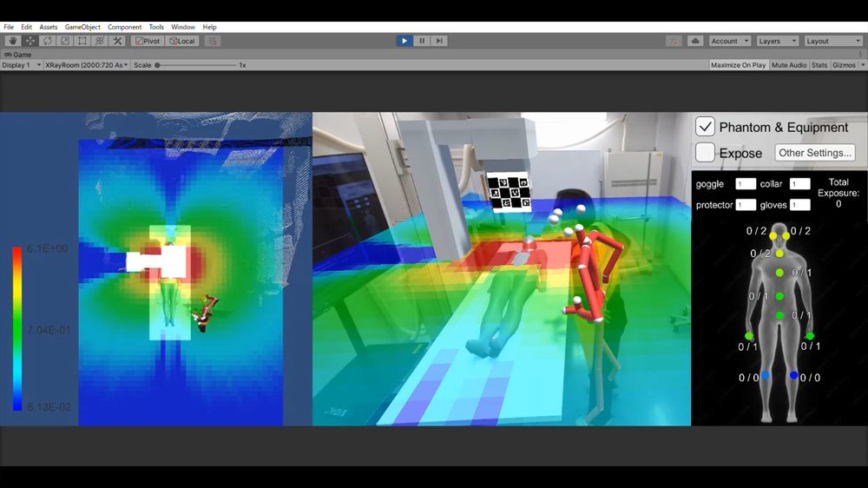
Task: Open the Display 1 dropdown
Action: [21, 65]
